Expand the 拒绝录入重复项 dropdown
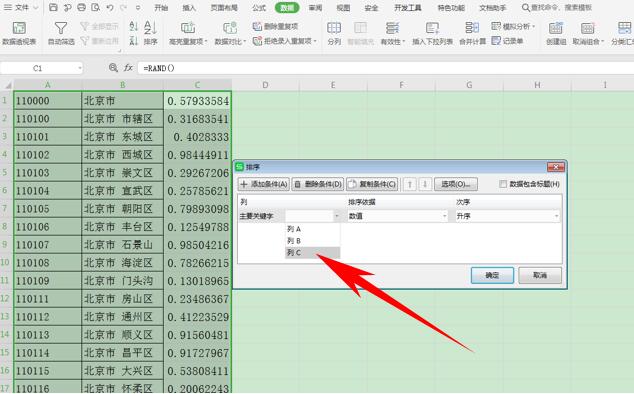This screenshot has width=634, height=394. click(315, 41)
